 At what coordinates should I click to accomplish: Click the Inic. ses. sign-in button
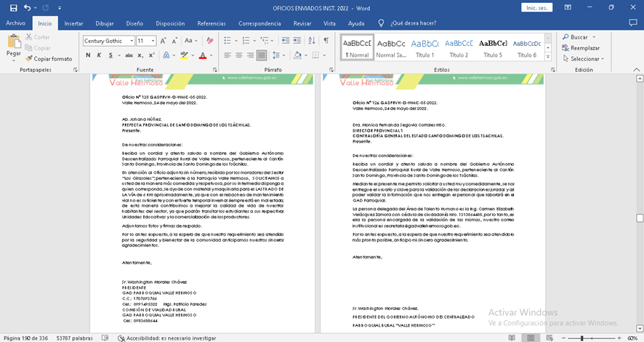[536, 7]
